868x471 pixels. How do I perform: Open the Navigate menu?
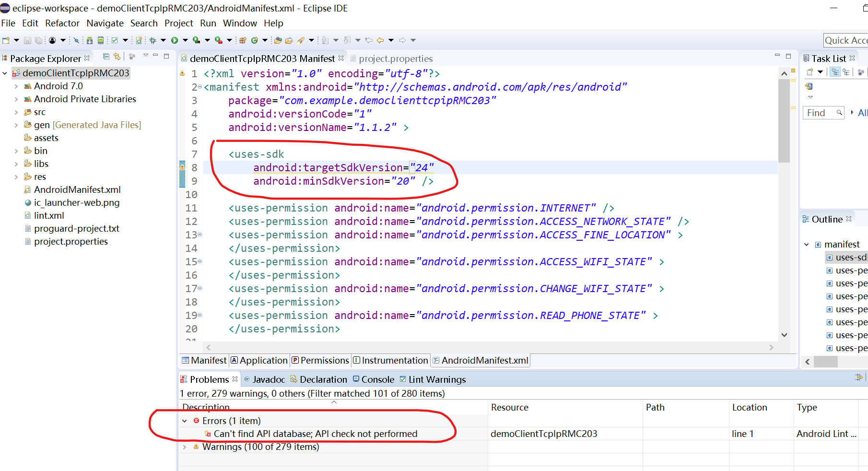(105, 23)
